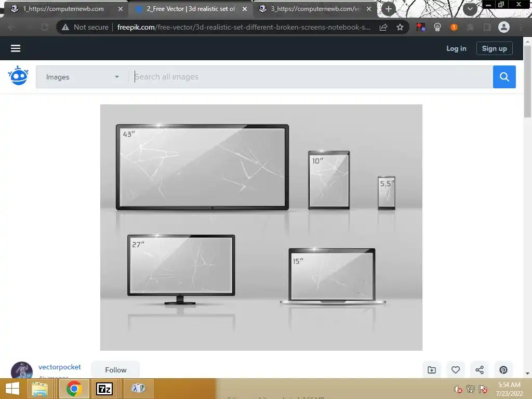Click the broken screens preview image
The width and height of the screenshot is (532, 399).
tap(261, 228)
